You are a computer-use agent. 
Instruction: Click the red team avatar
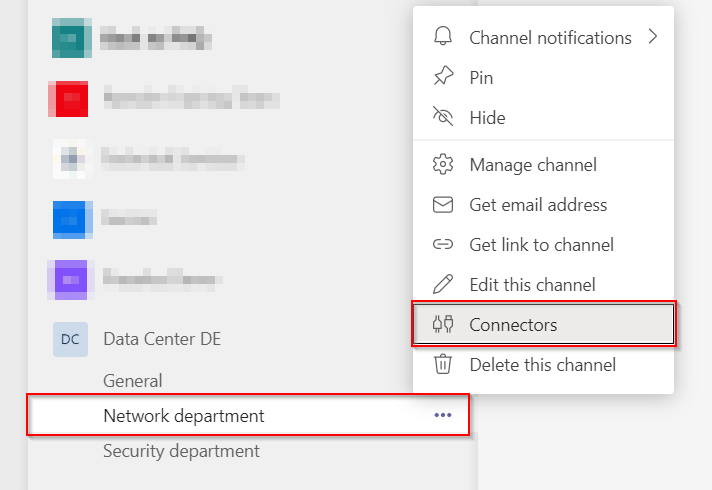(70, 99)
